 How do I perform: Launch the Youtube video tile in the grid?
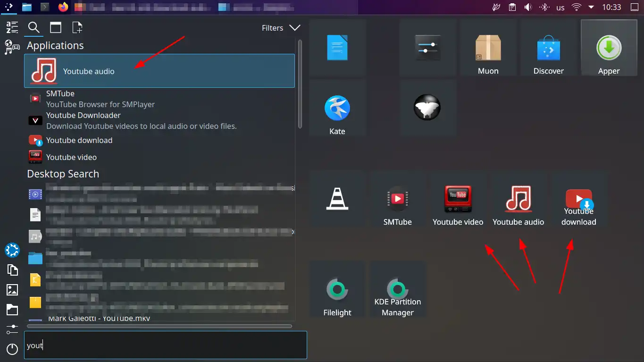[x=458, y=199]
